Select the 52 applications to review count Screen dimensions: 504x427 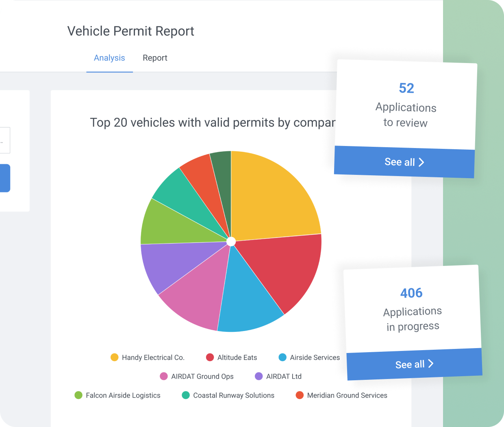406,88
